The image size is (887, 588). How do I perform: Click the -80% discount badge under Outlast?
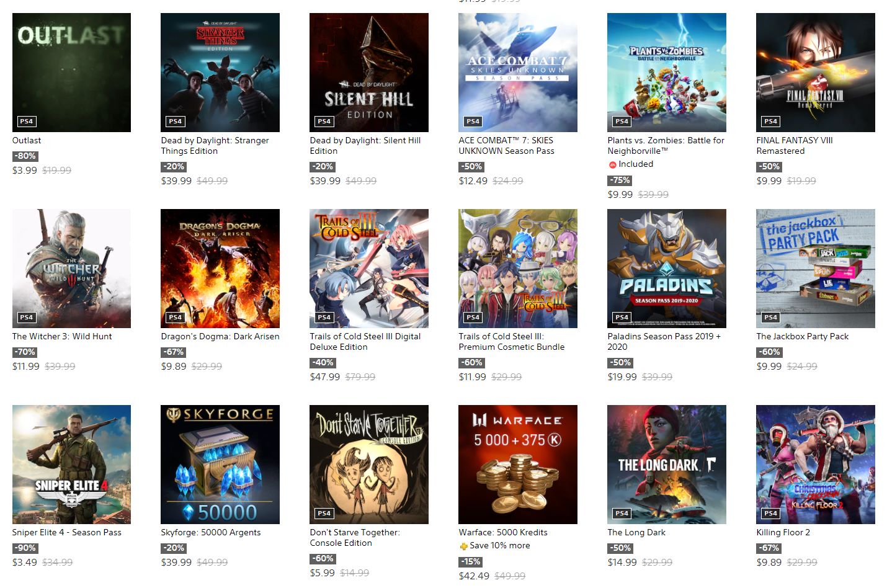click(x=25, y=156)
